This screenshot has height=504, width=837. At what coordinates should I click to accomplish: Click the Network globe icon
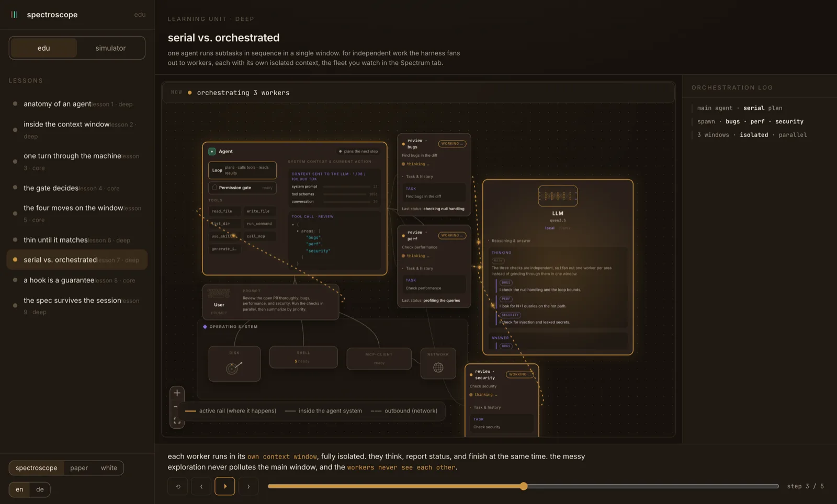(x=438, y=368)
